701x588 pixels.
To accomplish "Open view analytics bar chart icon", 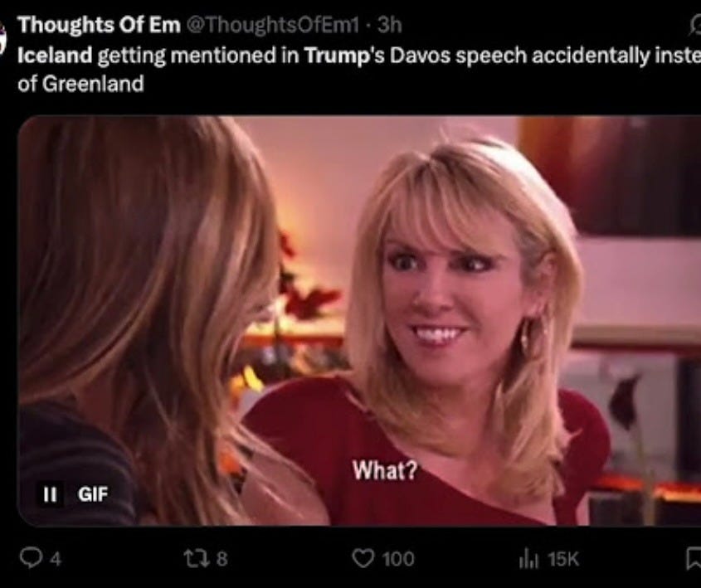I will point(528,560).
